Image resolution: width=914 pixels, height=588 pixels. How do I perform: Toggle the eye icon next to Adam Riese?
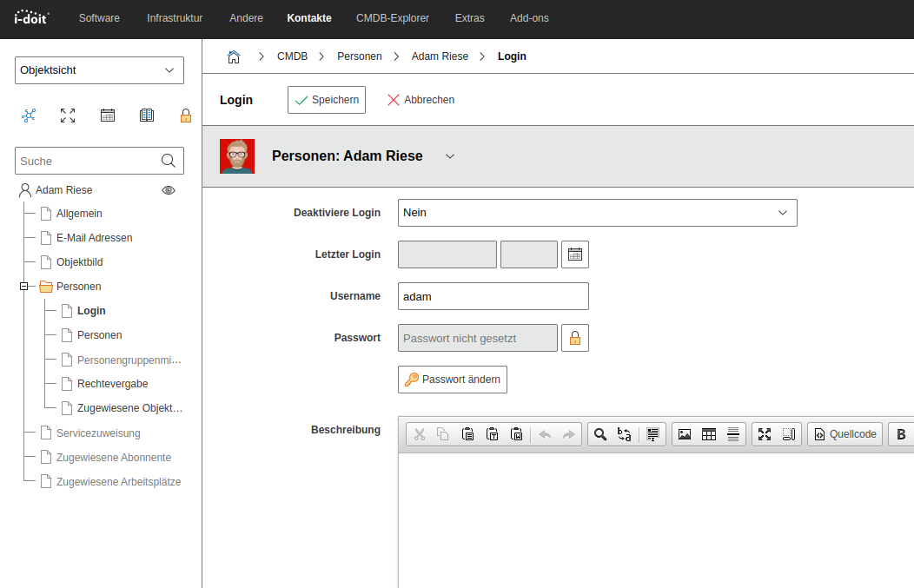[169, 190]
